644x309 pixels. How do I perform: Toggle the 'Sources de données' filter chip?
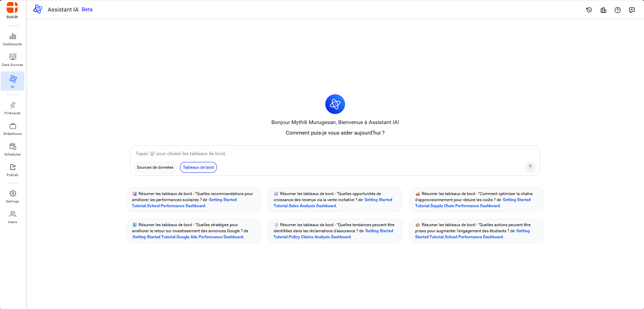coord(155,167)
